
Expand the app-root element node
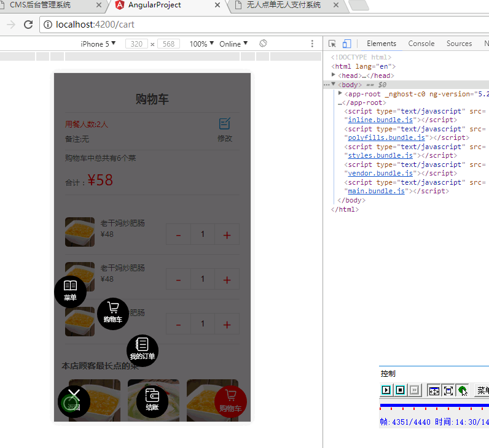pyautogui.click(x=340, y=93)
